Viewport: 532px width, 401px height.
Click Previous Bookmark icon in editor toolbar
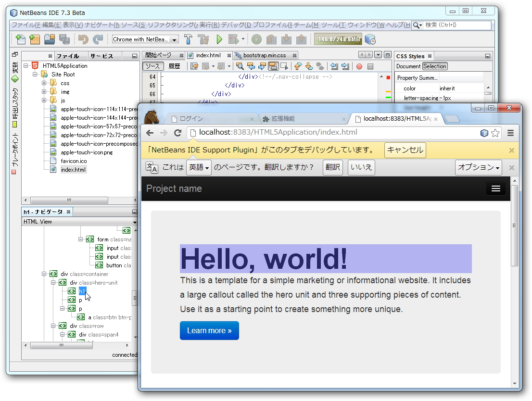pyautogui.click(x=298, y=66)
